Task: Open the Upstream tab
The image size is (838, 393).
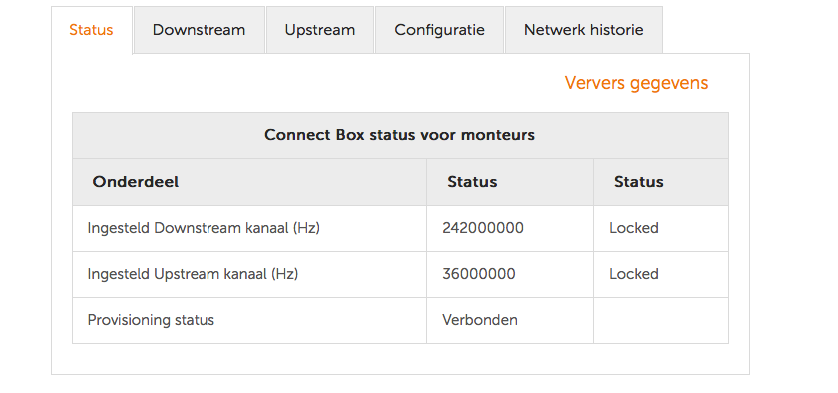Action: [x=320, y=30]
